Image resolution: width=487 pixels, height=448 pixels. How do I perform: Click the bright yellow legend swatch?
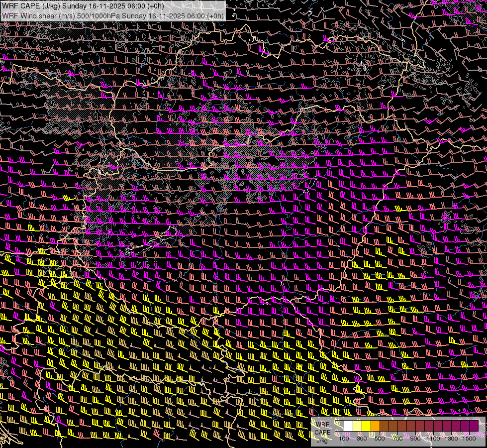tap(367, 426)
